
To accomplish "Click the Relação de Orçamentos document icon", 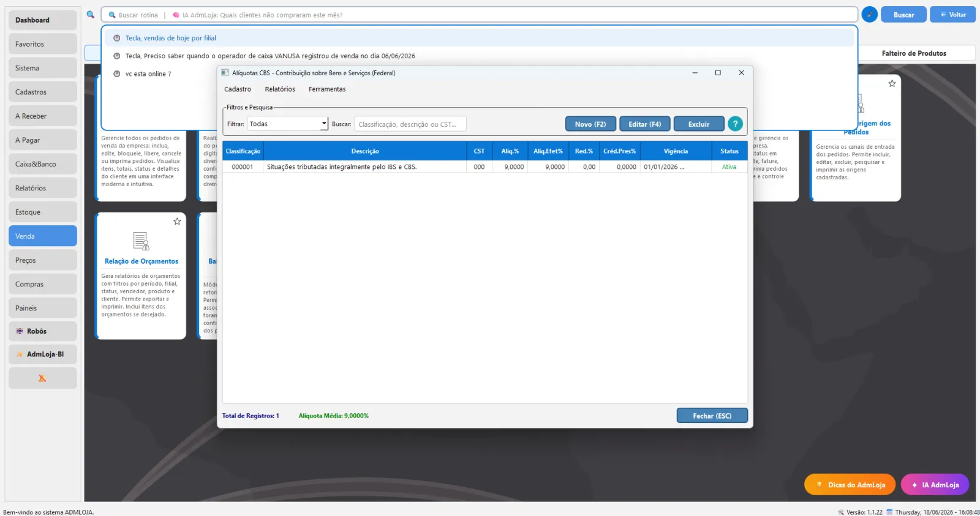I will 141,241.
